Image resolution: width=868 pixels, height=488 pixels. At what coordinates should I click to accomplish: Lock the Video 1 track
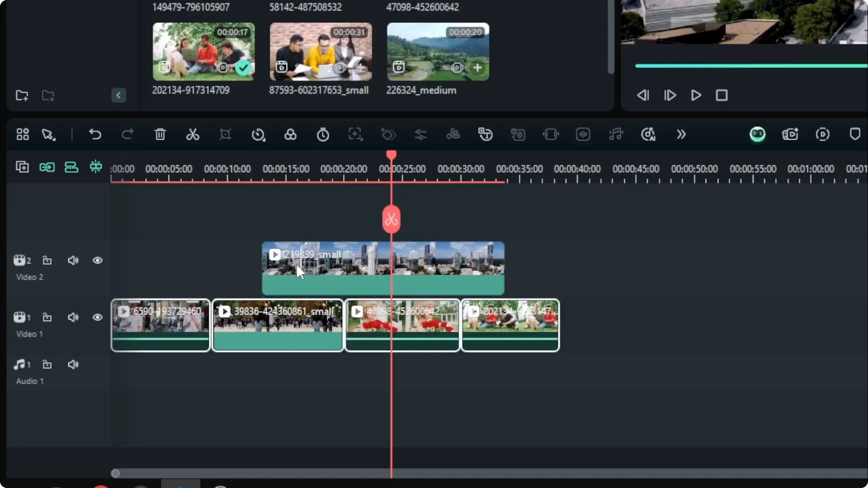point(47,318)
